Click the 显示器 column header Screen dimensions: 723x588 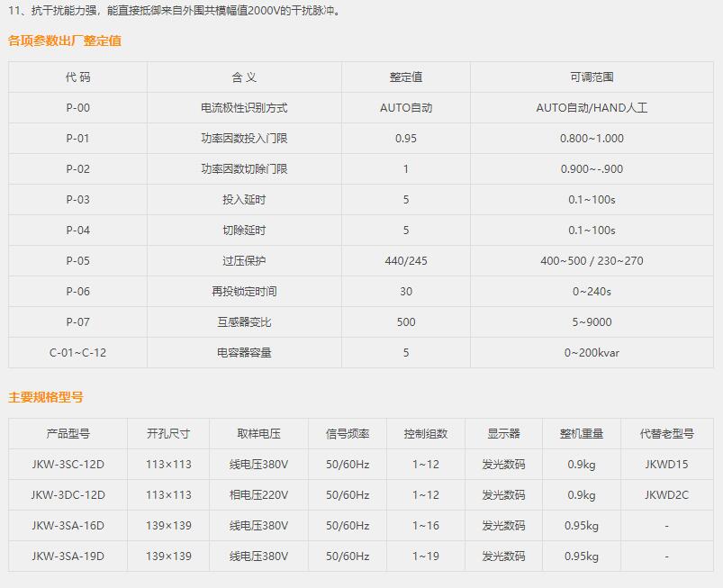pyautogui.click(x=503, y=433)
